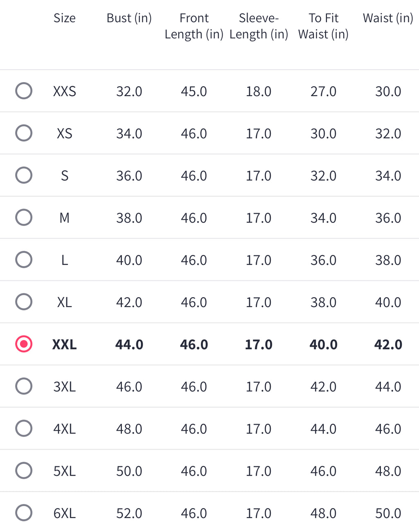Click the To Fit Waist header

[x=323, y=26]
